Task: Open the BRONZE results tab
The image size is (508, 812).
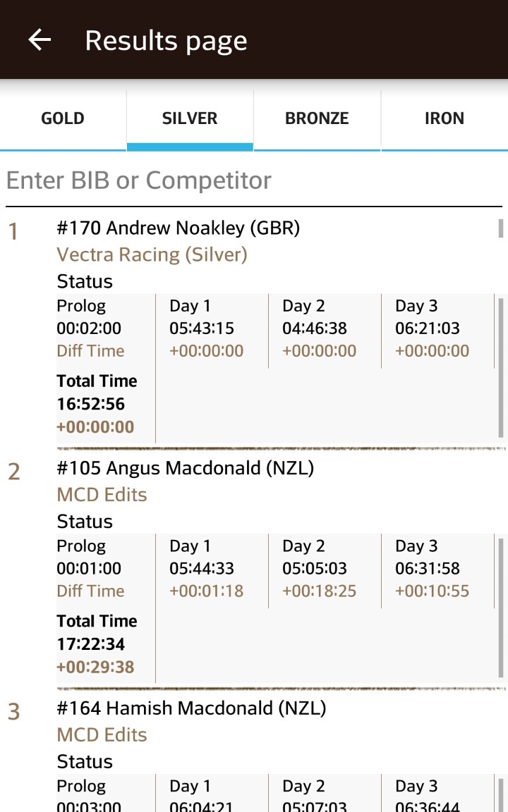Action: (317, 118)
